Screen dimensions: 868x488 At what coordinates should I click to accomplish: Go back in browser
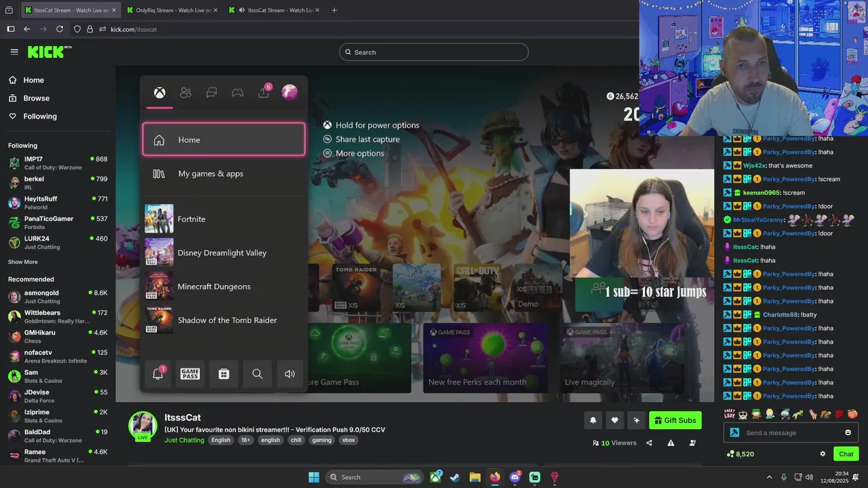click(27, 29)
